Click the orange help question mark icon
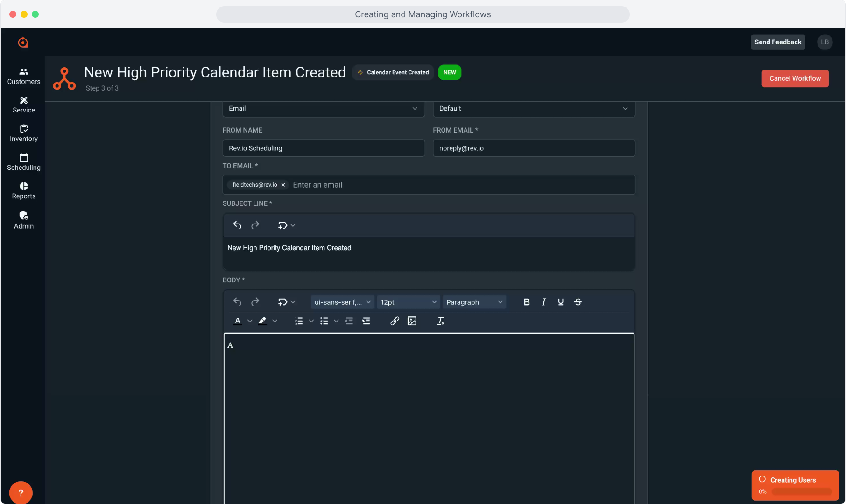 tap(21, 492)
